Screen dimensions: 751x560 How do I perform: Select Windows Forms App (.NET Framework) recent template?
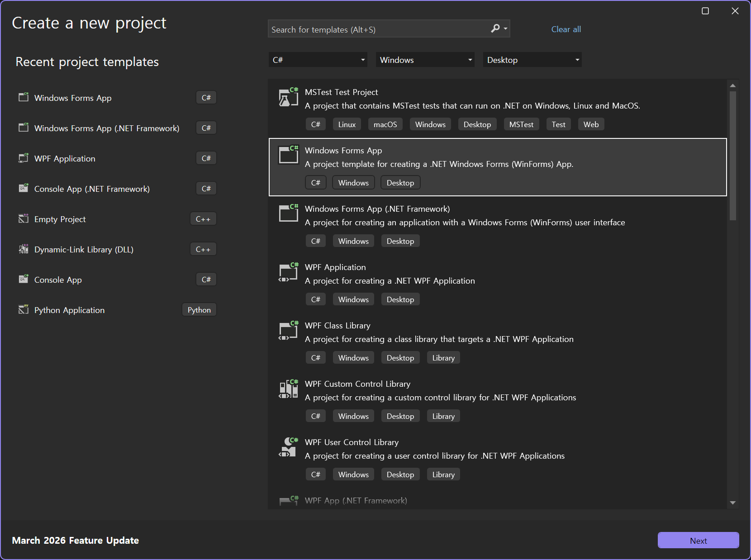[117, 128]
